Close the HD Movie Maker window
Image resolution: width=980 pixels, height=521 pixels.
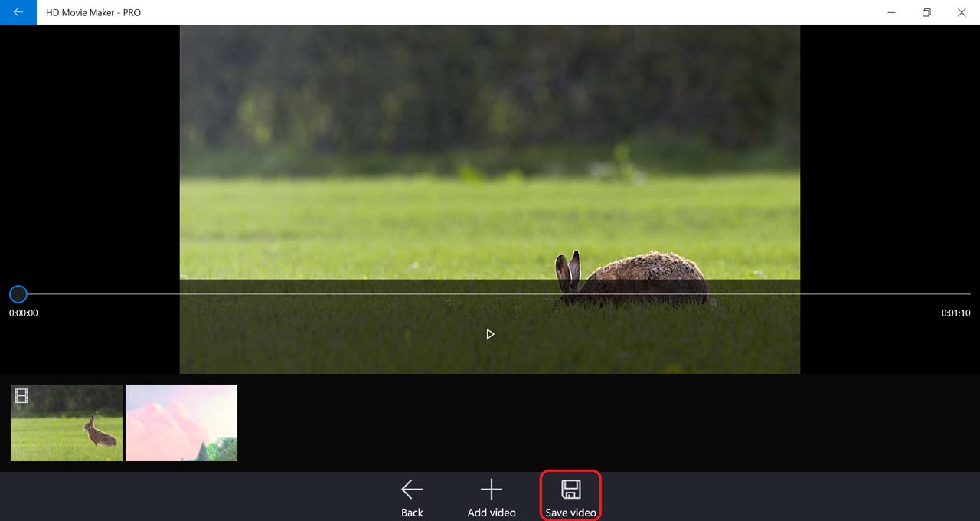click(x=962, y=12)
